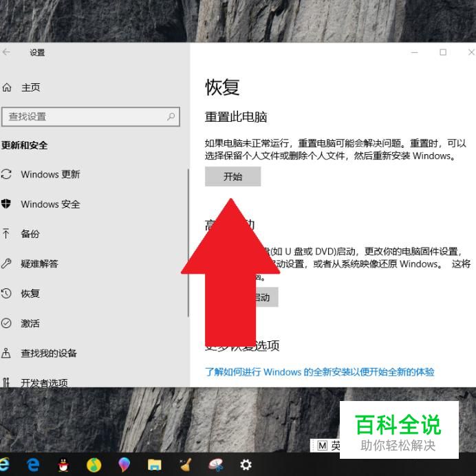Open the 主页 home page item
The height and width of the screenshot is (476, 476).
tap(30, 87)
